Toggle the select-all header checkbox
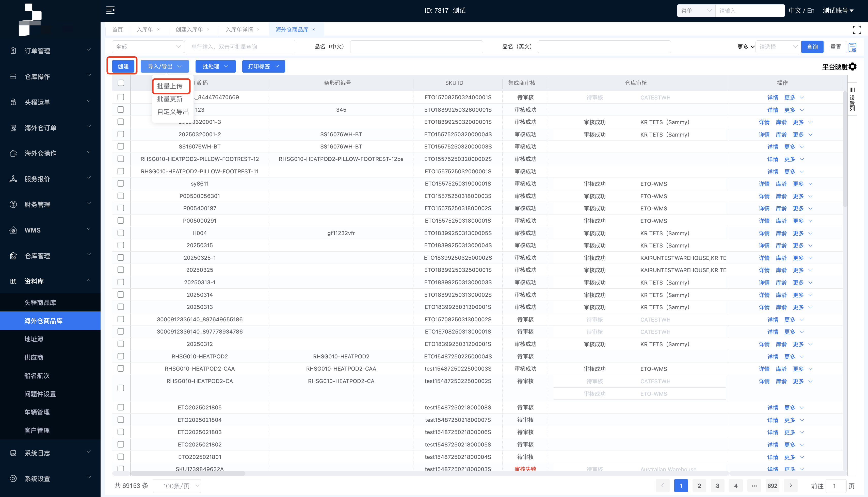The image size is (868, 497). coord(121,83)
